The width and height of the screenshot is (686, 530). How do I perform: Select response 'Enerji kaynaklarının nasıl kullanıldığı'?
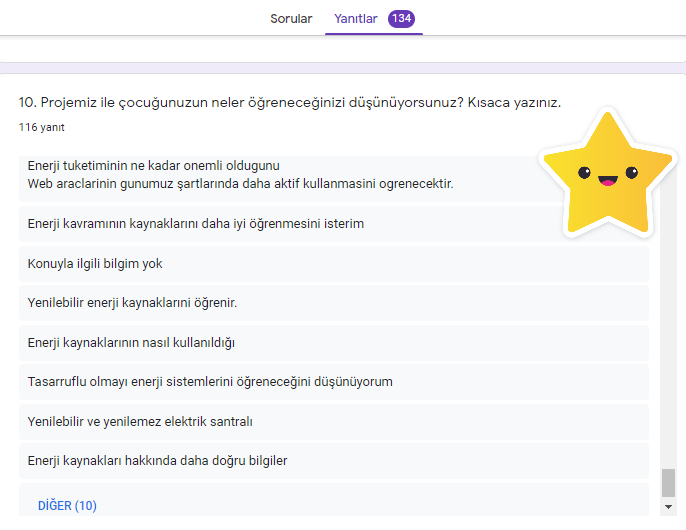[334, 343]
